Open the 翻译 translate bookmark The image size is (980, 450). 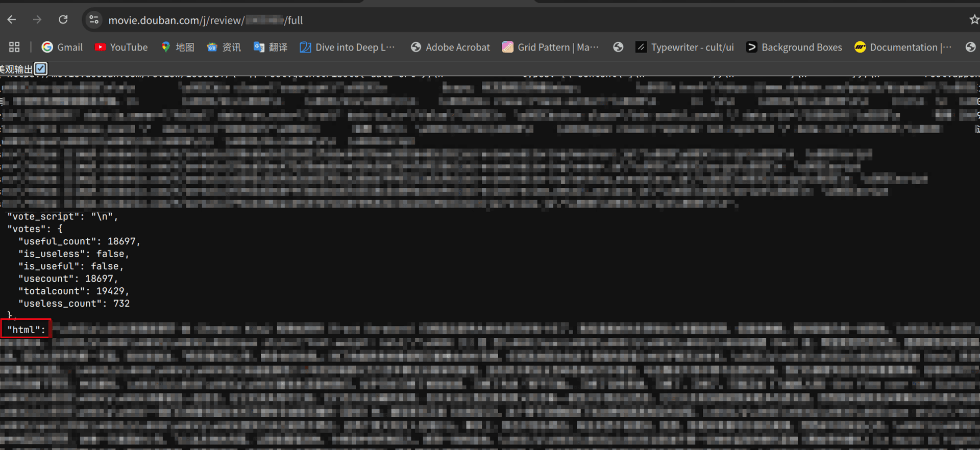(x=271, y=47)
